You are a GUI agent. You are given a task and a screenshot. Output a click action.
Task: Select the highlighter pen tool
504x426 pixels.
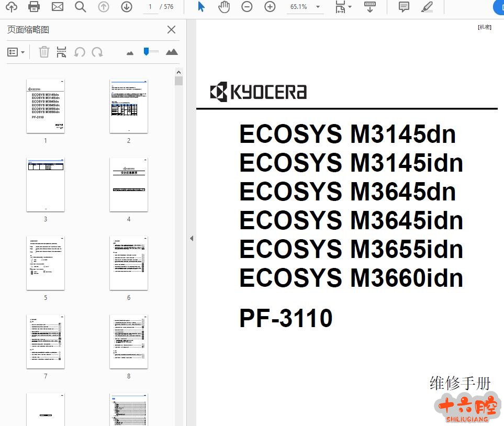427,7
